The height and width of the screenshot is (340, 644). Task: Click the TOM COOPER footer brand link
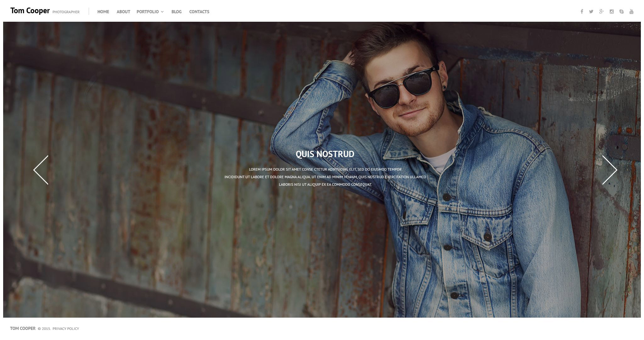coord(23,328)
